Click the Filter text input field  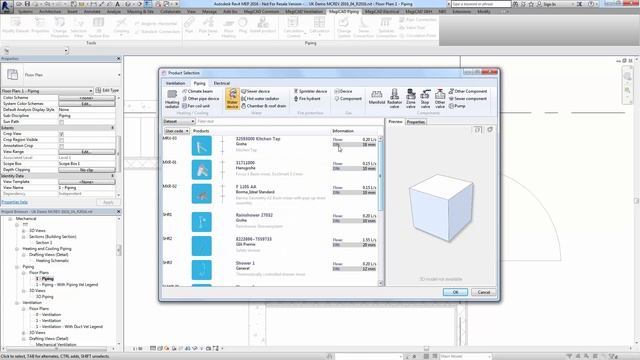pyautogui.click(x=289, y=122)
